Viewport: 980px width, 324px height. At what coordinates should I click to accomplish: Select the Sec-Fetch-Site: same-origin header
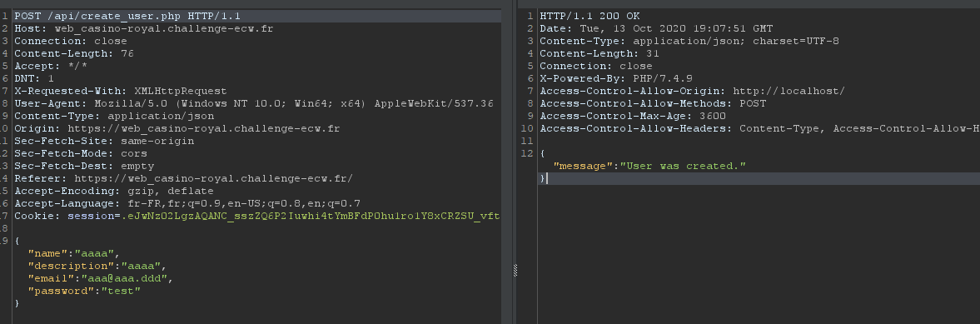click(x=104, y=142)
